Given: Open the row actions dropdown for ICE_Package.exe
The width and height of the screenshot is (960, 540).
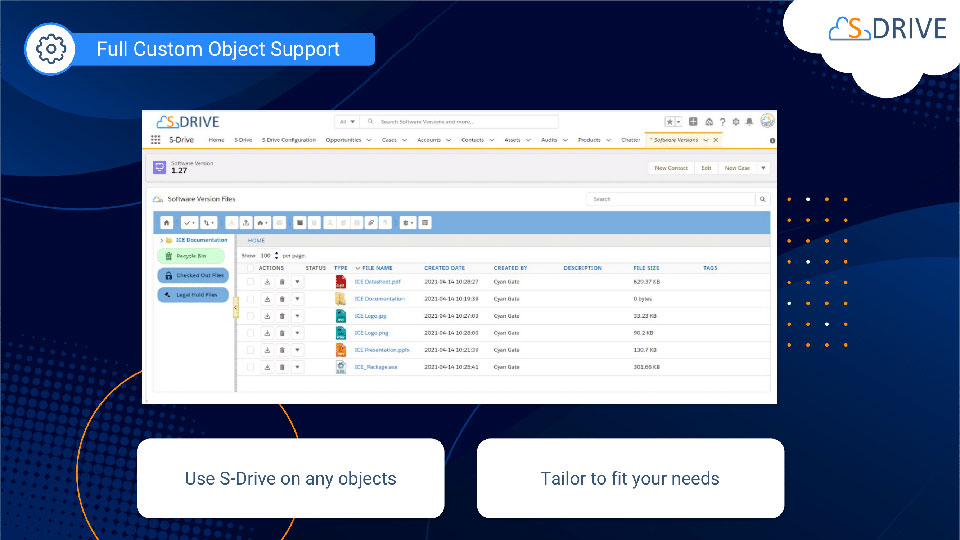Looking at the screenshot, I should [x=298, y=367].
